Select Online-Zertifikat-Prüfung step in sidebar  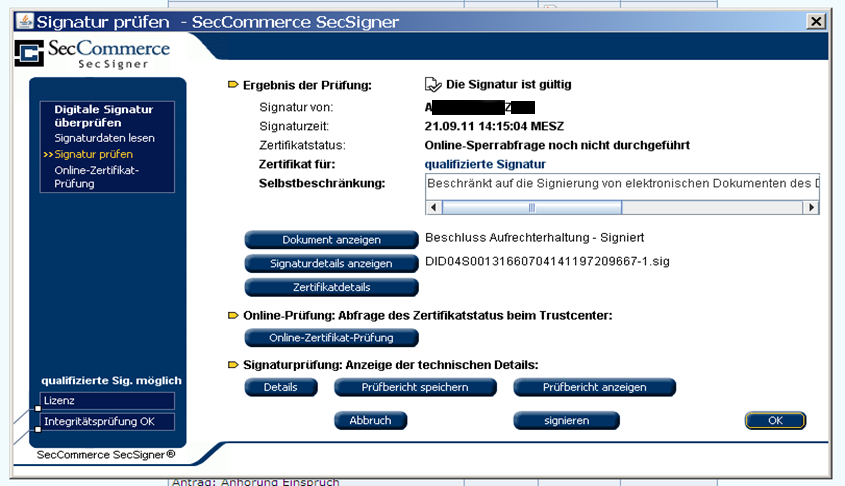[96, 177]
